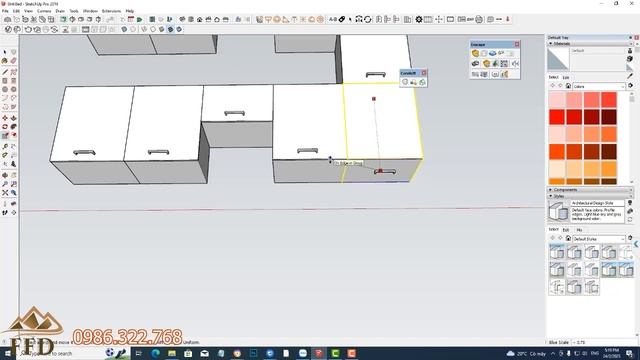Choose the Polygon tool
This screenshot has height=360, width=640.
[13, 89]
